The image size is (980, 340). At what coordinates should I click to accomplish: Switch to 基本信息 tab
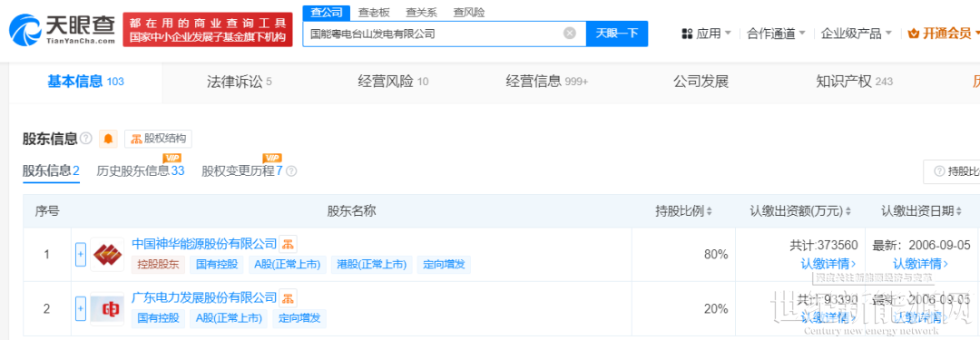(x=85, y=82)
